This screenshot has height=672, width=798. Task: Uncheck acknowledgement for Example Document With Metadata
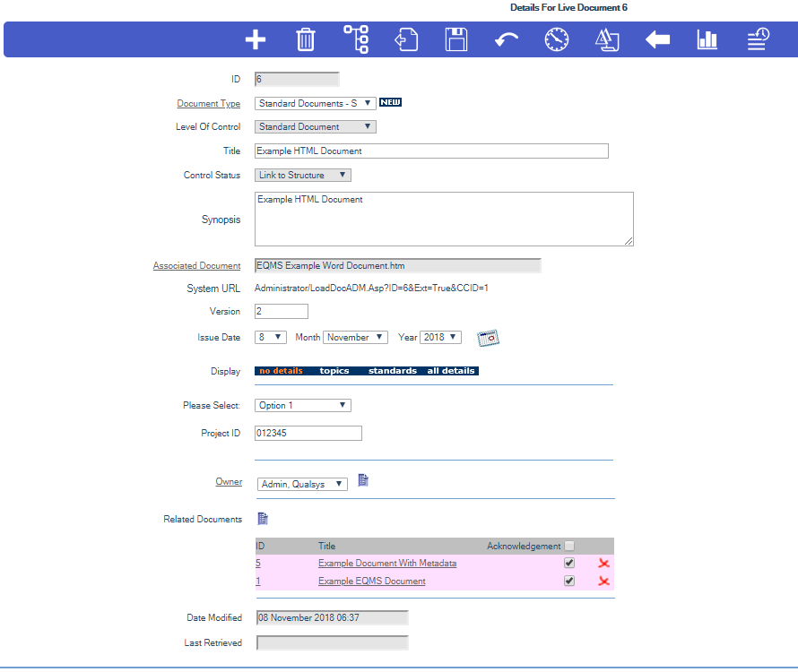click(x=569, y=564)
